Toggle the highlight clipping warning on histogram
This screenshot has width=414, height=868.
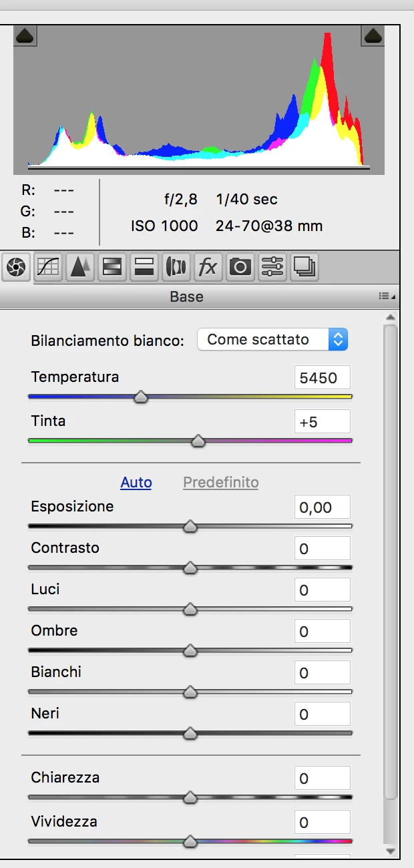tap(373, 36)
